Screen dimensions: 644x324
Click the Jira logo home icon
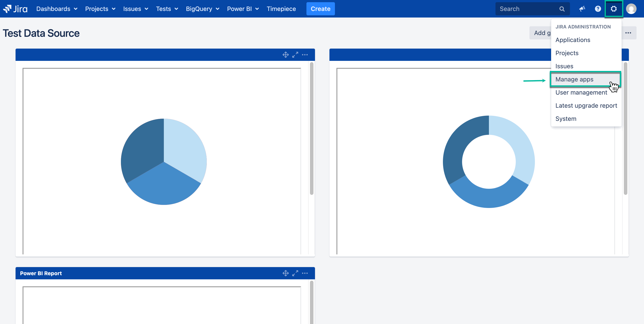click(x=15, y=9)
